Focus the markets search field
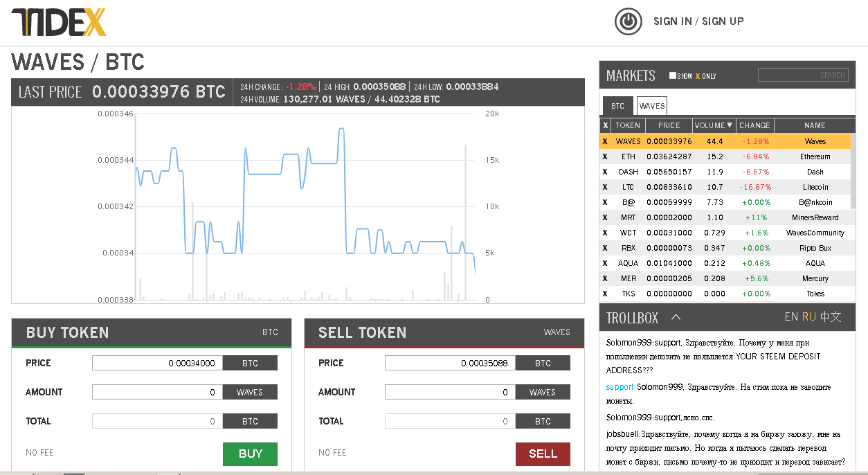This screenshot has height=475, width=868. (803, 75)
